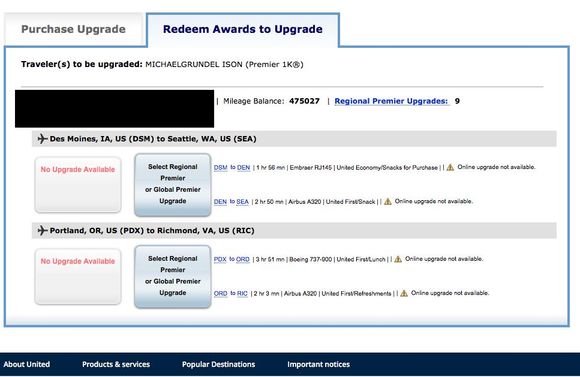This screenshot has height=377, width=580.
Task: Open the Regional Premier Upgrades link
Action: [x=391, y=101]
